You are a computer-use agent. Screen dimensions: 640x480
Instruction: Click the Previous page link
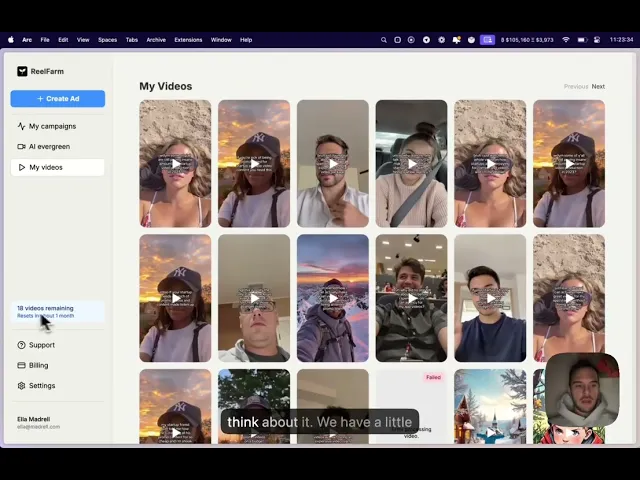click(x=576, y=87)
